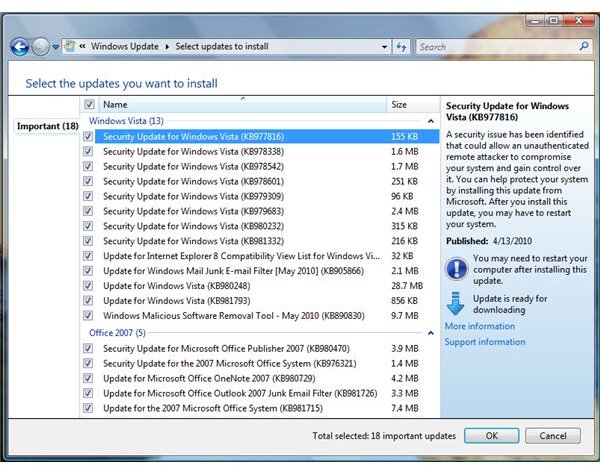The height and width of the screenshot is (466, 600).
Task: Sort updates by the Size column header
Action: [413, 104]
